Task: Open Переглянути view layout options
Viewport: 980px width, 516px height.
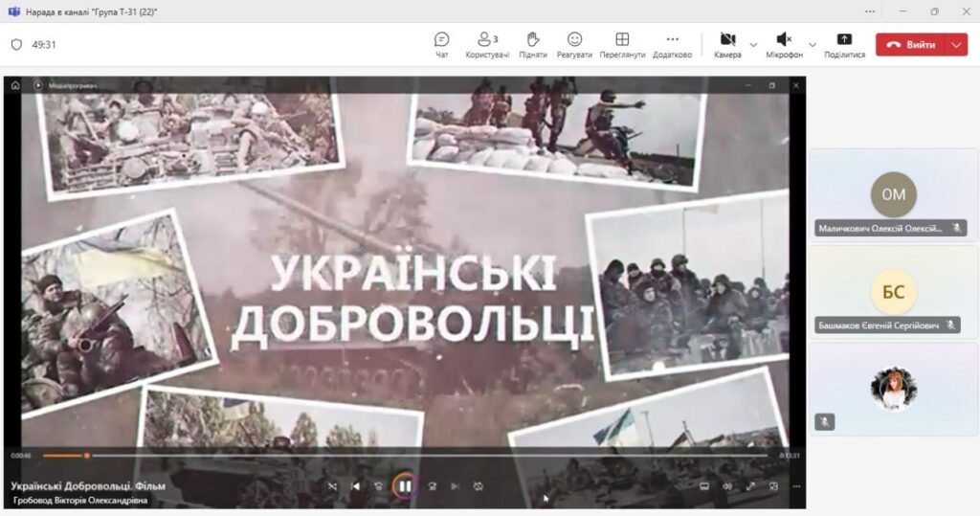Action: tap(622, 44)
